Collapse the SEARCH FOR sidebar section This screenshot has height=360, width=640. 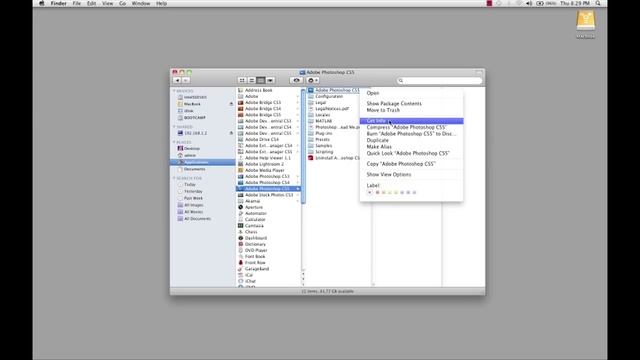pos(174,178)
